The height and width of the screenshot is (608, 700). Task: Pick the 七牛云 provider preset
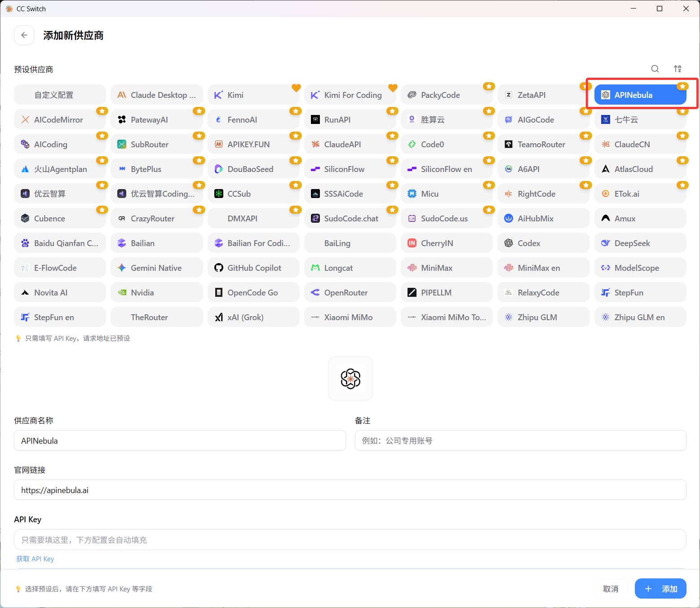click(x=640, y=119)
